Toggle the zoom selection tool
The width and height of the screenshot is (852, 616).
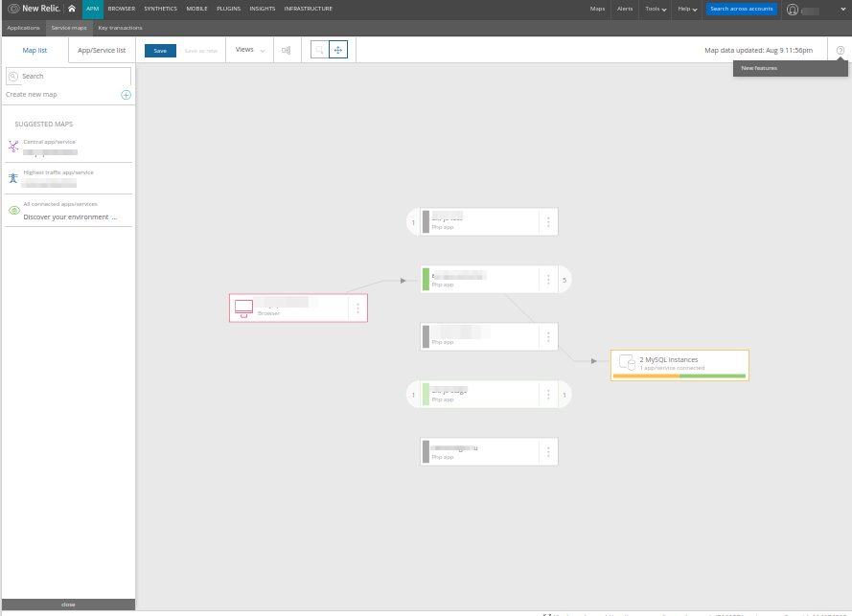[317, 49]
